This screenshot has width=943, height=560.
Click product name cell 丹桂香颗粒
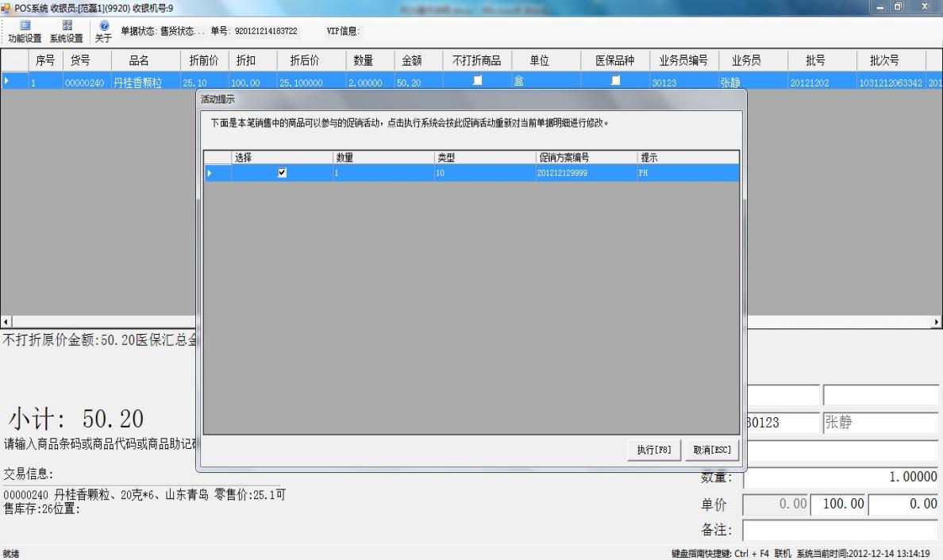146,81
